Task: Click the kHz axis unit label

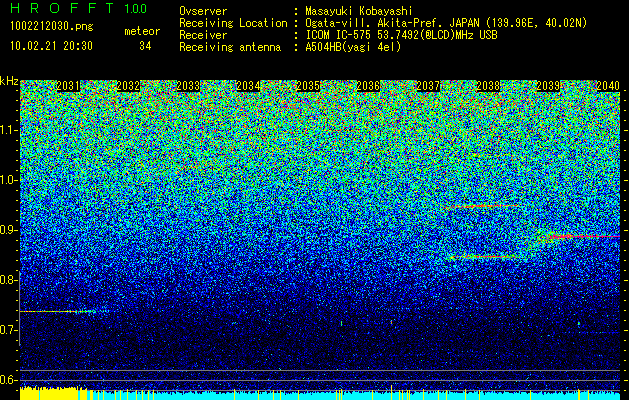Action: (x=9, y=81)
